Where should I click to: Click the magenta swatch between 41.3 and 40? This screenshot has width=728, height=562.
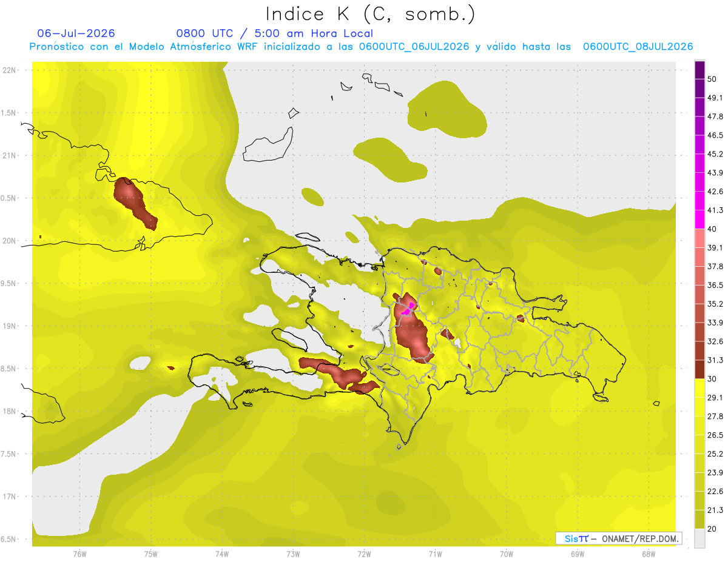tap(700, 219)
